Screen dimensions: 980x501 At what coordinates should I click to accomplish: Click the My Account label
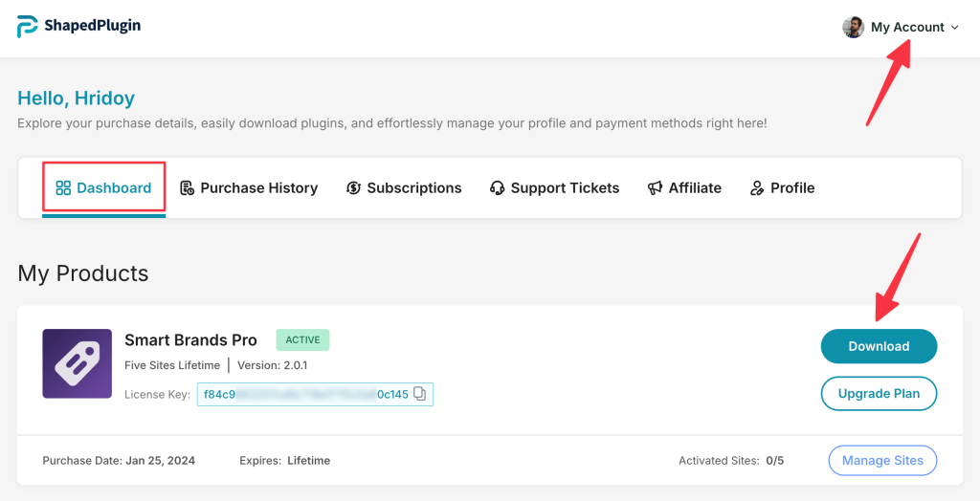907,28
